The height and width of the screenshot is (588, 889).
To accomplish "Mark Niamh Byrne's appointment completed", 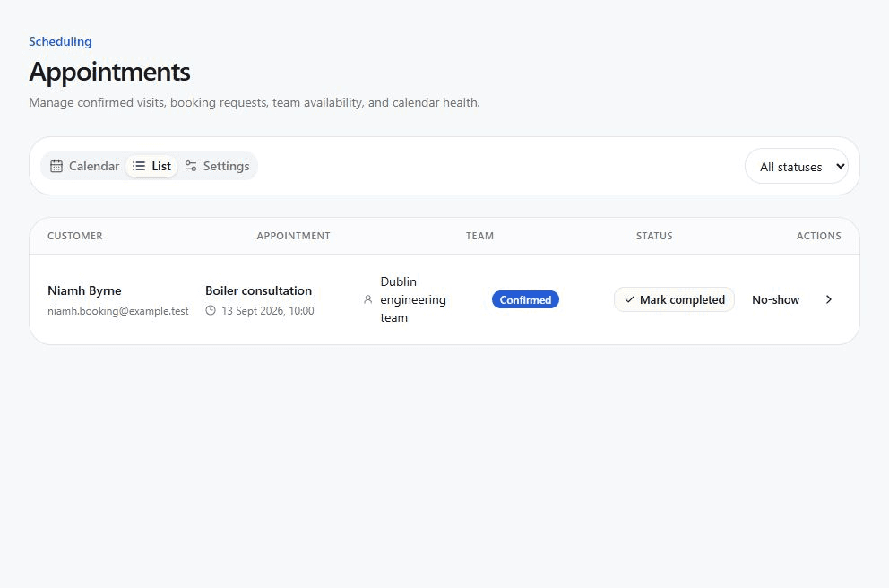I will (x=674, y=299).
